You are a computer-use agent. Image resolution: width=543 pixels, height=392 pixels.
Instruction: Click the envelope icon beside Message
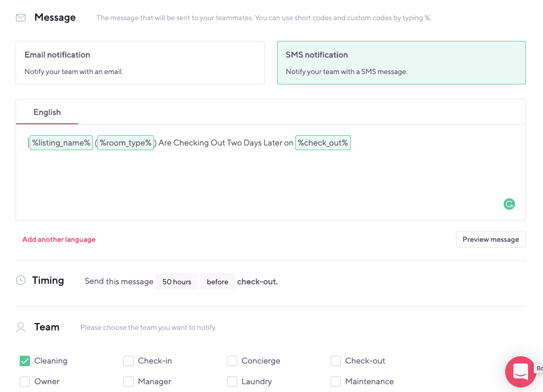(x=21, y=18)
